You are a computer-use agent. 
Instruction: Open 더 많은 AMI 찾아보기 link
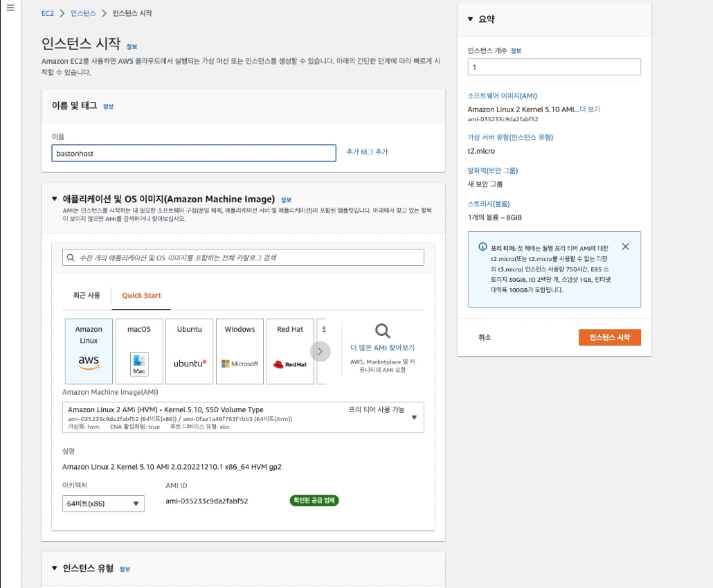pos(382,348)
